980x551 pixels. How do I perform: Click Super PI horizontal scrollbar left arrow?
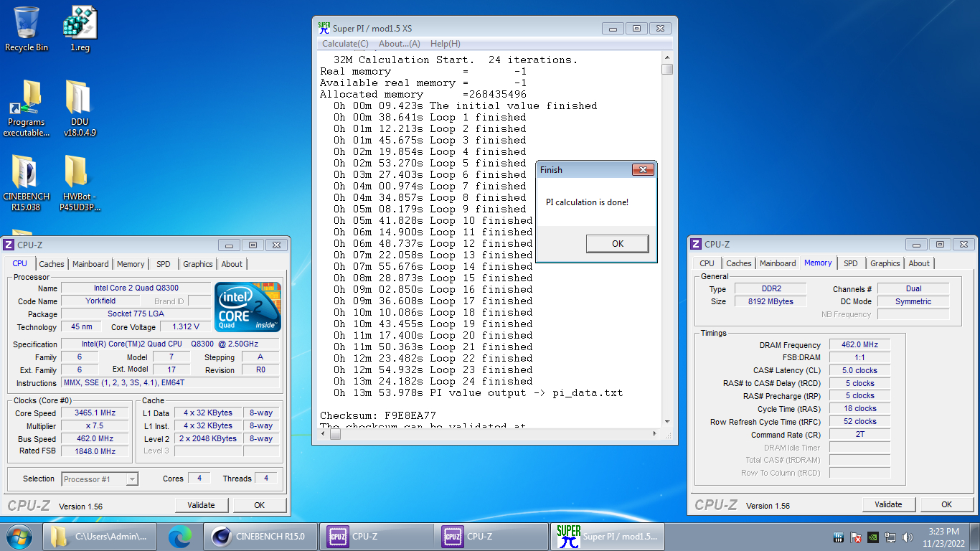[x=323, y=434]
